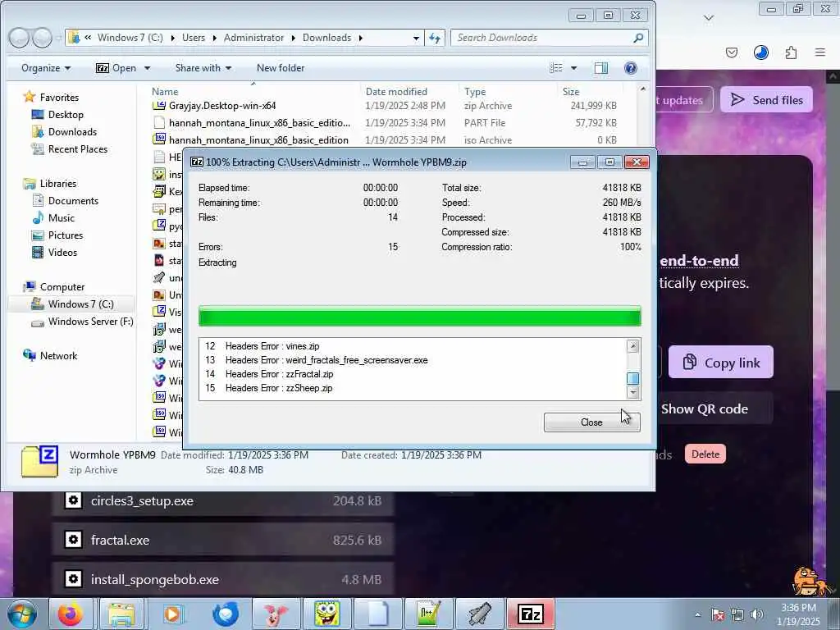840x630 pixels.
Task: Select Libraries in navigation pane
Action: (58, 183)
